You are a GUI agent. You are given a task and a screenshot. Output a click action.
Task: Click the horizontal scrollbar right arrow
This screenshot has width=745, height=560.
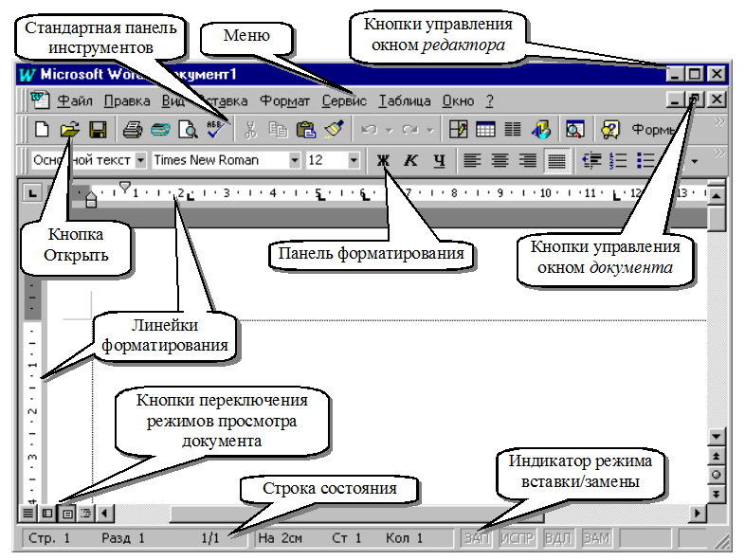(698, 513)
